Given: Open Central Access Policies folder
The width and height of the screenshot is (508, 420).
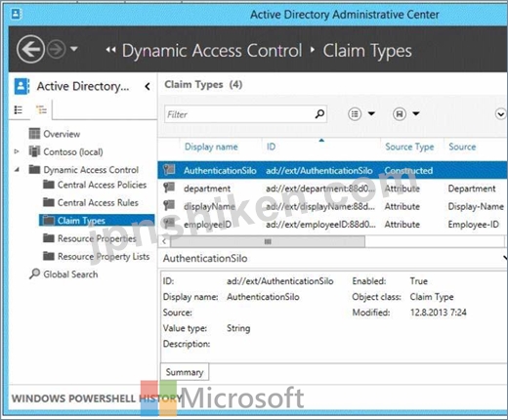Looking at the screenshot, I should [102, 185].
